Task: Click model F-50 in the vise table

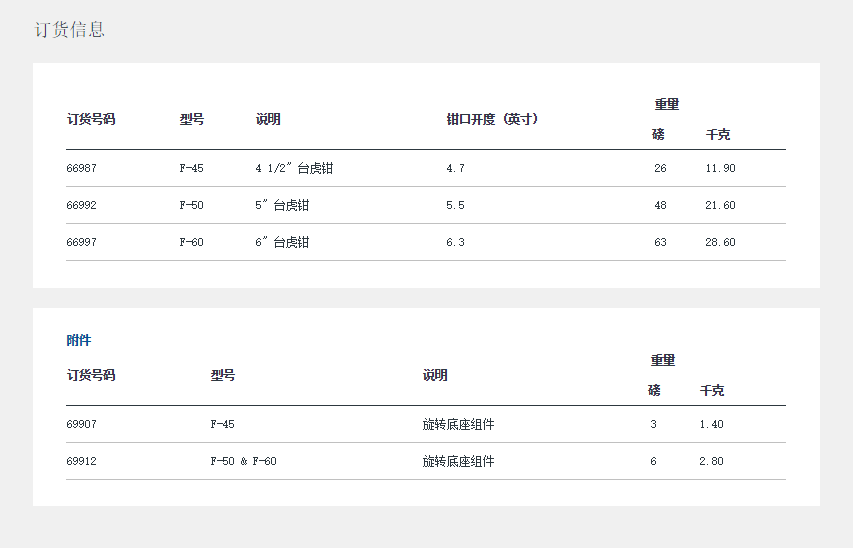Action: coord(192,205)
